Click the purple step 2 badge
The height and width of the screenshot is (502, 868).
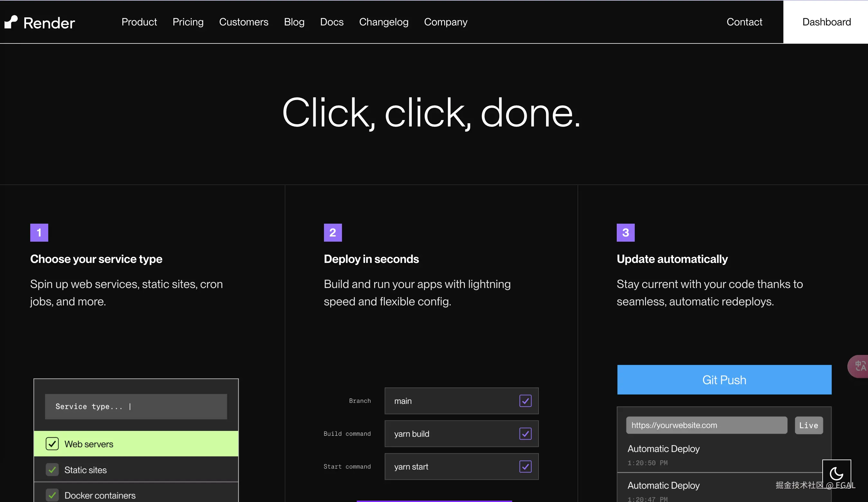(x=332, y=233)
